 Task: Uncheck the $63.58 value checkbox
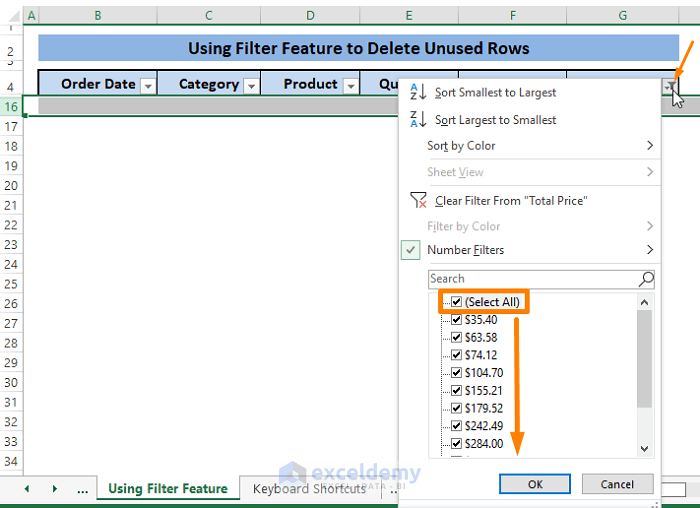[456, 337]
